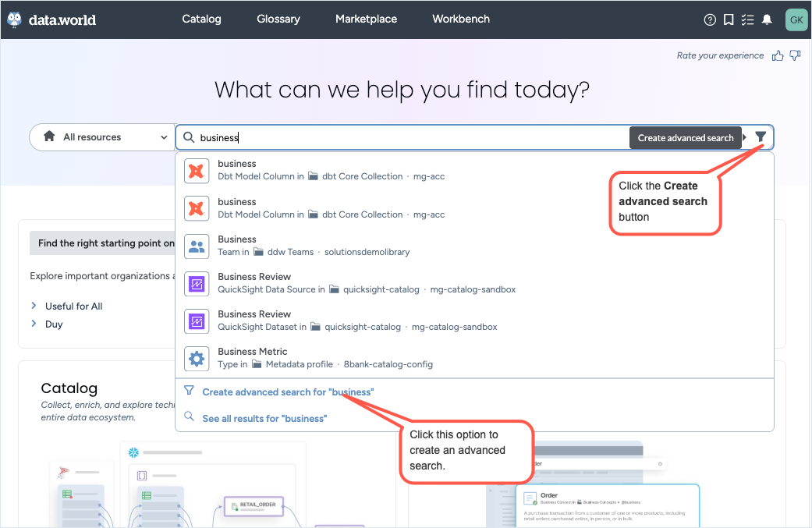The width and height of the screenshot is (812, 528).
Task: Select the Business Metric gear icon result
Action: pos(196,358)
